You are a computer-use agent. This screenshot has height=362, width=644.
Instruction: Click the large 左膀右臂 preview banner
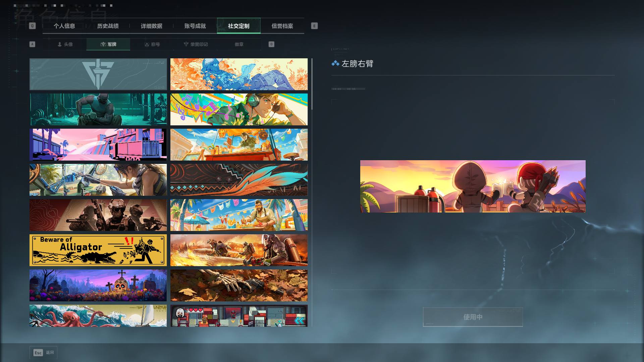pyautogui.click(x=473, y=186)
